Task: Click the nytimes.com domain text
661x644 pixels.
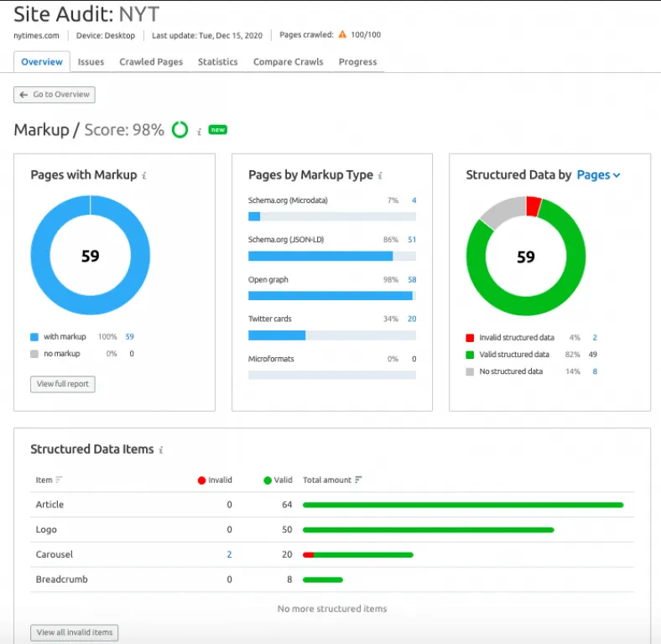Action: click(36, 36)
